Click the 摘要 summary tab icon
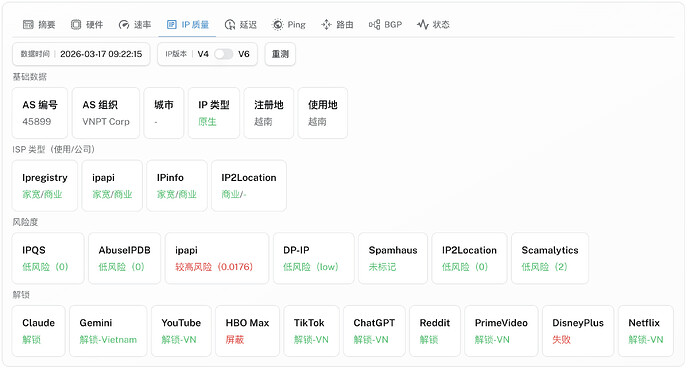The width and height of the screenshot is (690, 371). coord(28,25)
